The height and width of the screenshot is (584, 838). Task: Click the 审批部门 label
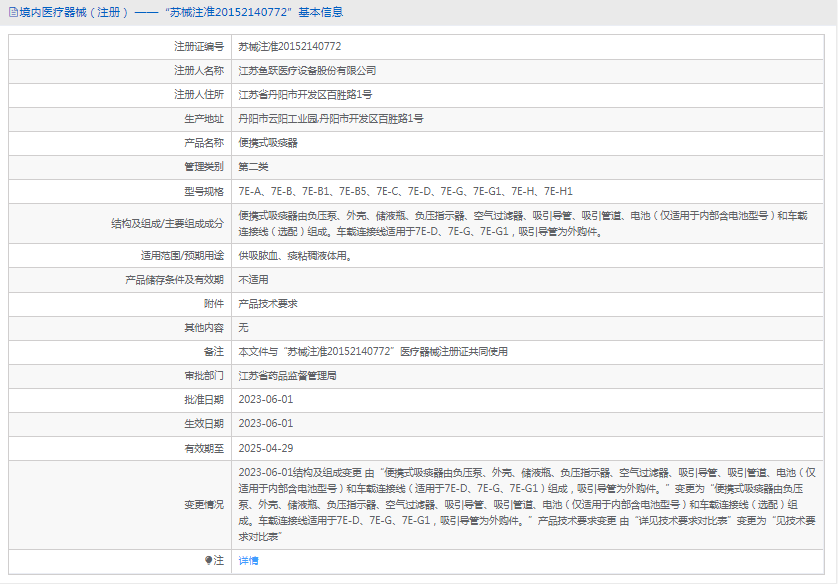[204, 376]
